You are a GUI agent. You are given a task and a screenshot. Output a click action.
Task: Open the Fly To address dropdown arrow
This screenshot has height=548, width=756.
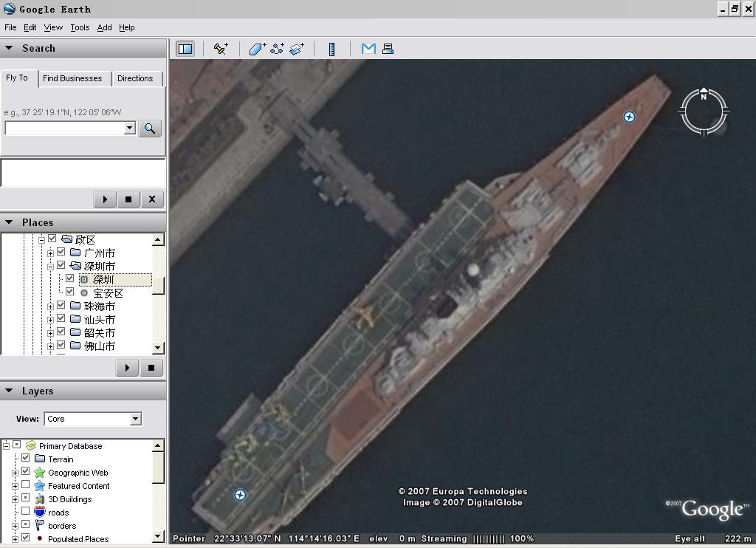[129, 128]
